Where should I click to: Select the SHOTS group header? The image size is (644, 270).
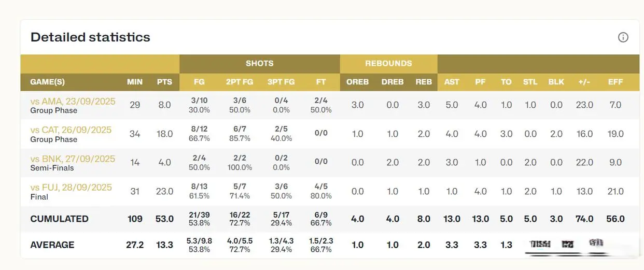click(260, 64)
